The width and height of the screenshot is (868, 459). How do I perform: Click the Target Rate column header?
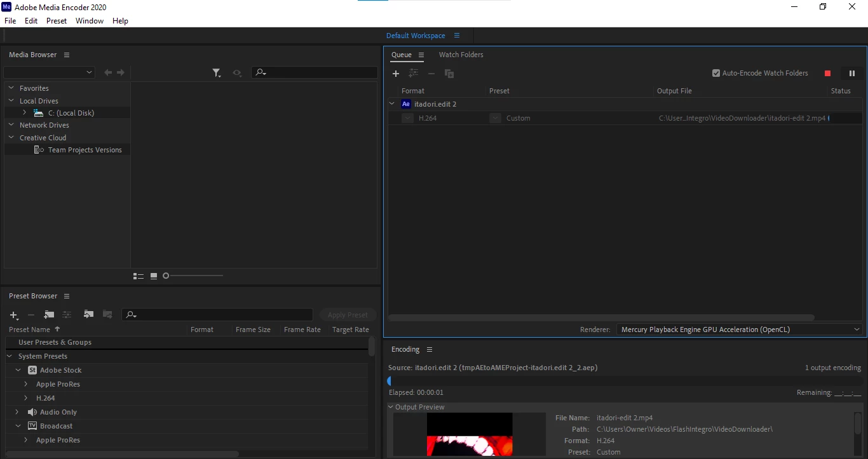pos(350,329)
